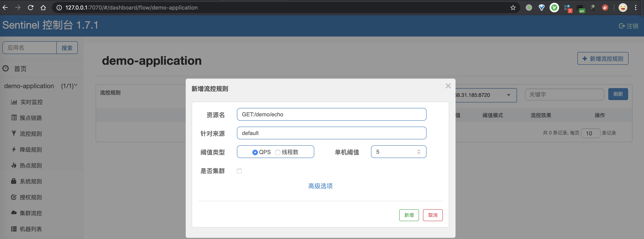Open 实时监控 real-time monitoring via chart icon
The height and width of the screenshot is (239, 644).
(x=14, y=102)
